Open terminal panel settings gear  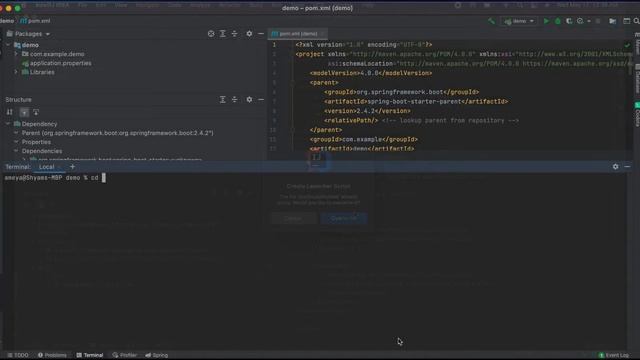pos(616,167)
